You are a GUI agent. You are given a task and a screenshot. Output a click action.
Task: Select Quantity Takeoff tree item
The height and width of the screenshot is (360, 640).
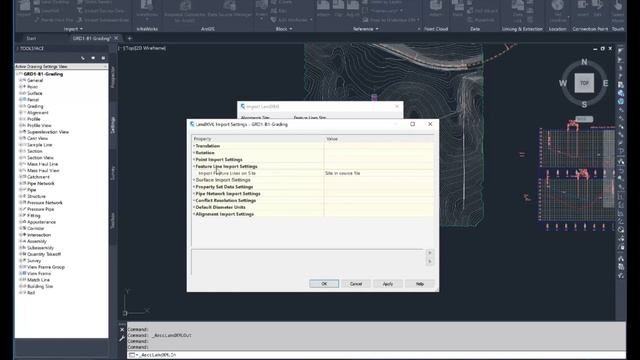tap(44, 254)
